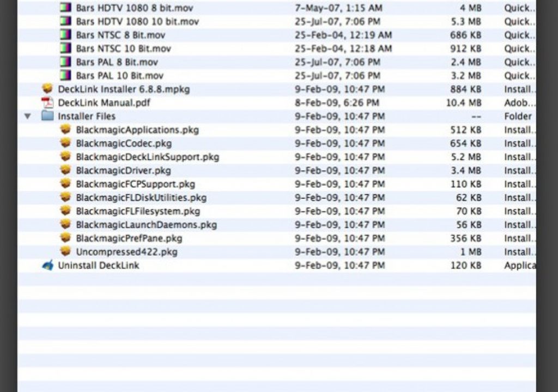Click the BlackmagicDriver.pkg package icon

pyautogui.click(x=65, y=170)
